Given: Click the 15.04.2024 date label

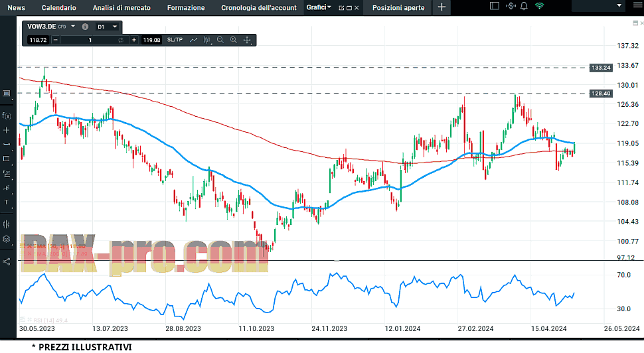Looking at the screenshot, I should 548,328.
